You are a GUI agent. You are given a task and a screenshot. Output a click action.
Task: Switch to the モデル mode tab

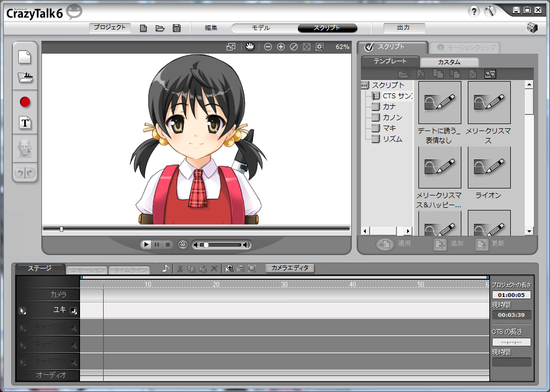tap(261, 28)
